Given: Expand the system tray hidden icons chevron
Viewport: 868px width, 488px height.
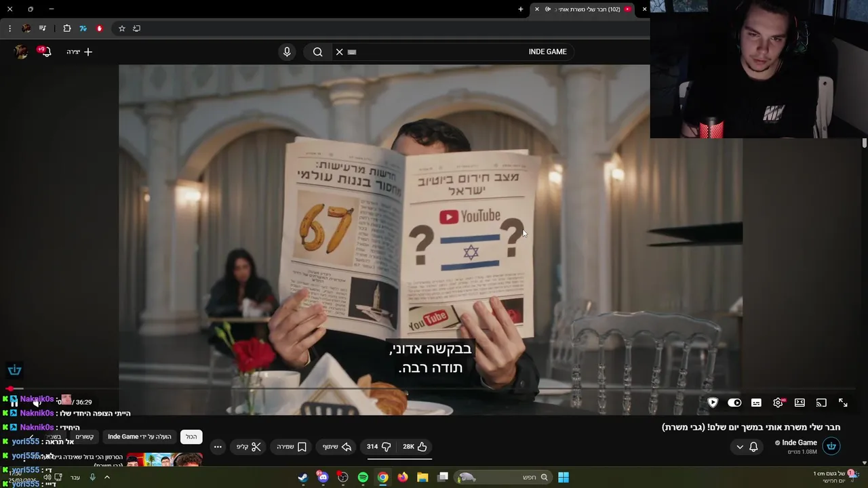Looking at the screenshot, I should [106, 477].
